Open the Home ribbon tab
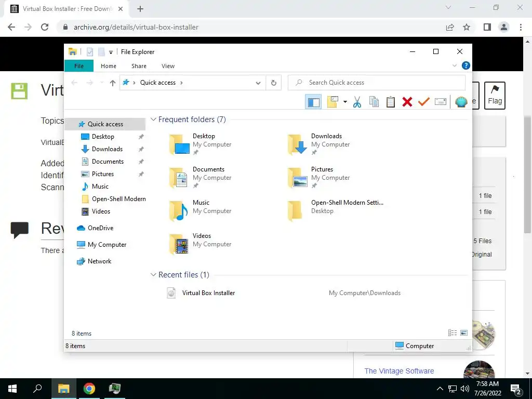This screenshot has width=532, height=399. pos(109,66)
